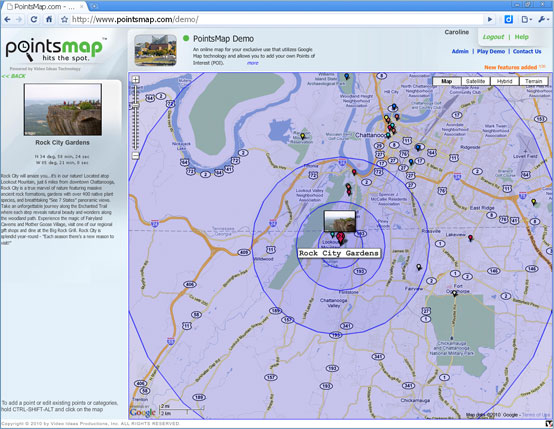This screenshot has width=554, height=429.
Task: Open the browser home page icon
Action: 49,19
